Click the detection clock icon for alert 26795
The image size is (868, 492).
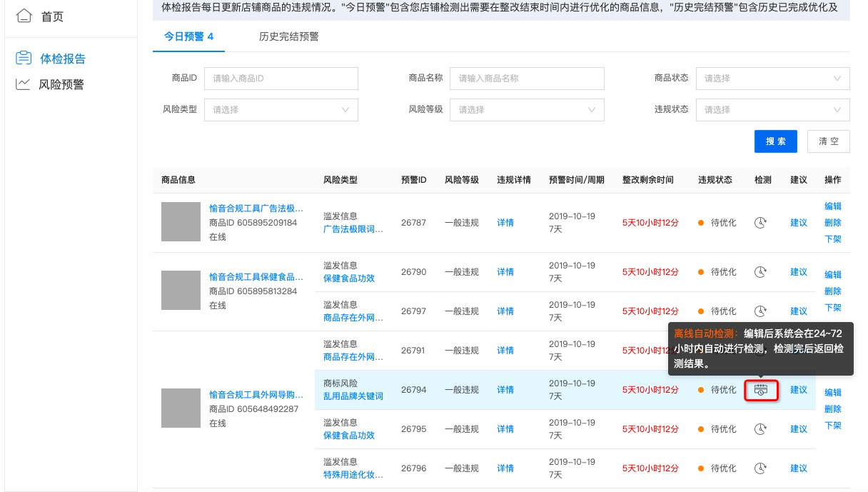click(761, 429)
